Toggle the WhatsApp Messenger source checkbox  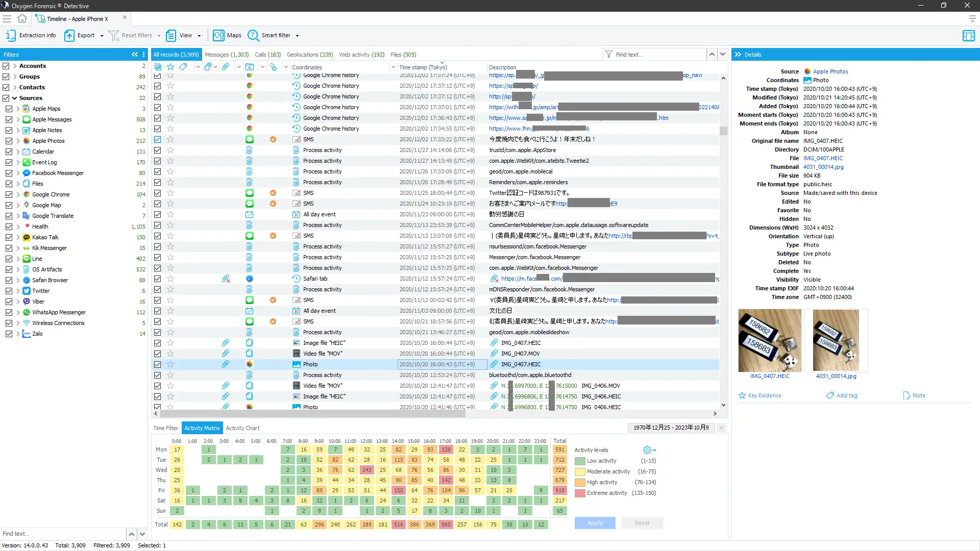pos(9,312)
